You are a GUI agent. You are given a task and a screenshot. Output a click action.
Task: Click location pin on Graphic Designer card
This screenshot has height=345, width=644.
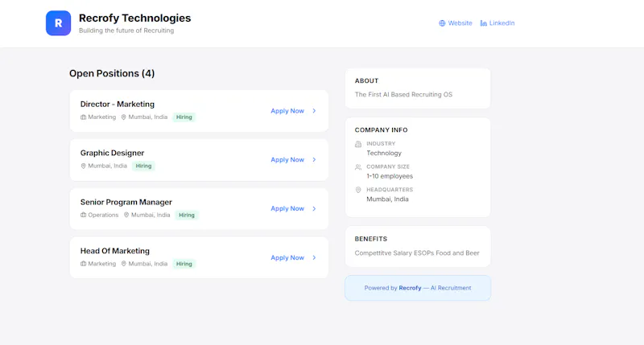84,166
